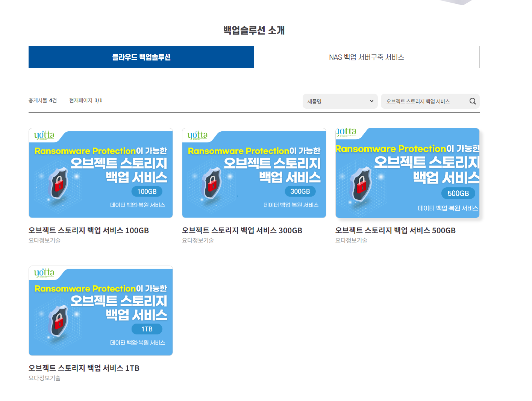Click the 500GB capacity badge
Viewport: 532px width, 401px height.
458,193
